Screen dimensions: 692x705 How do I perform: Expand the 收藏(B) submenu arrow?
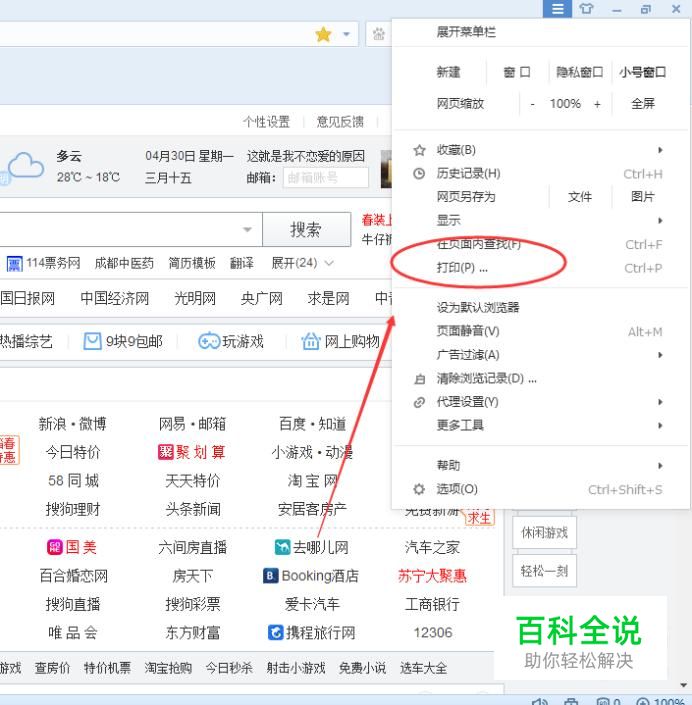click(660, 150)
